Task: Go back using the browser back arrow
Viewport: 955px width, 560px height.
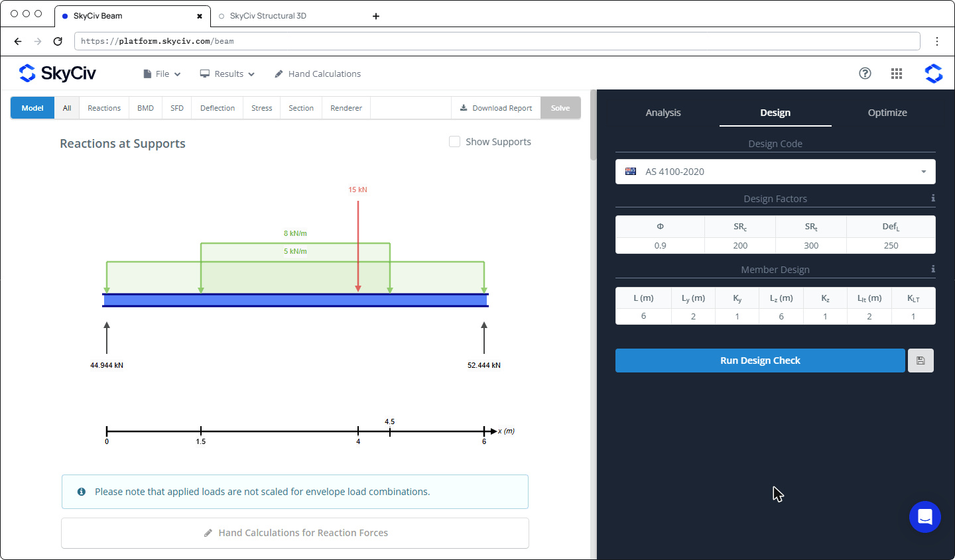Action: tap(18, 41)
